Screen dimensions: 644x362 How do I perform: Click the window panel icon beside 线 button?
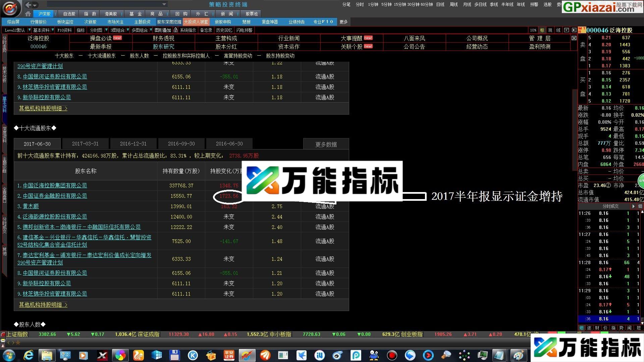566,30
